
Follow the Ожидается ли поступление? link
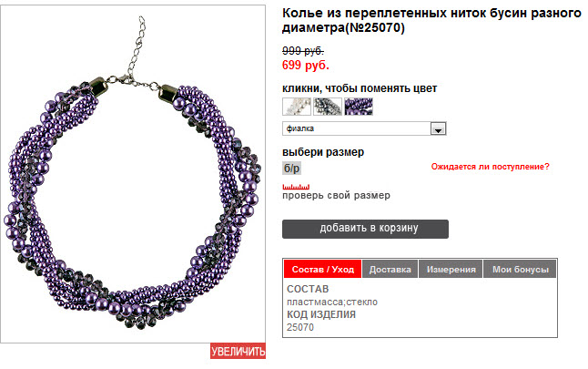click(x=490, y=167)
